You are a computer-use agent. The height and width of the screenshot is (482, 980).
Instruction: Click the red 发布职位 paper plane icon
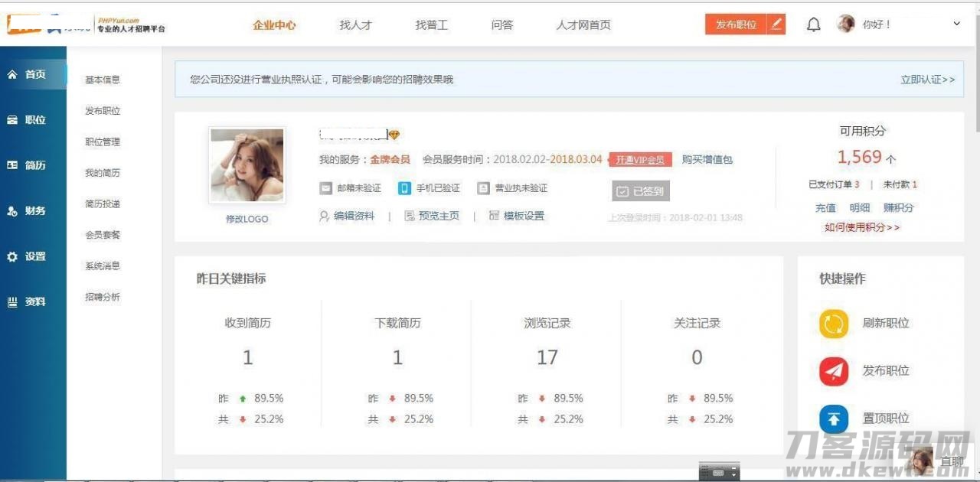pos(834,371)
